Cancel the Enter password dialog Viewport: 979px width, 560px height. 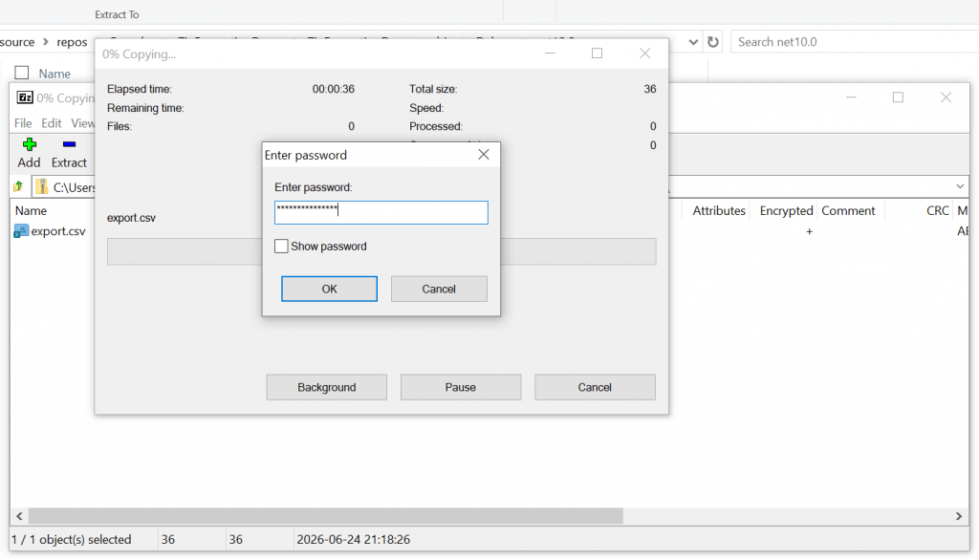tap(439, 289)
